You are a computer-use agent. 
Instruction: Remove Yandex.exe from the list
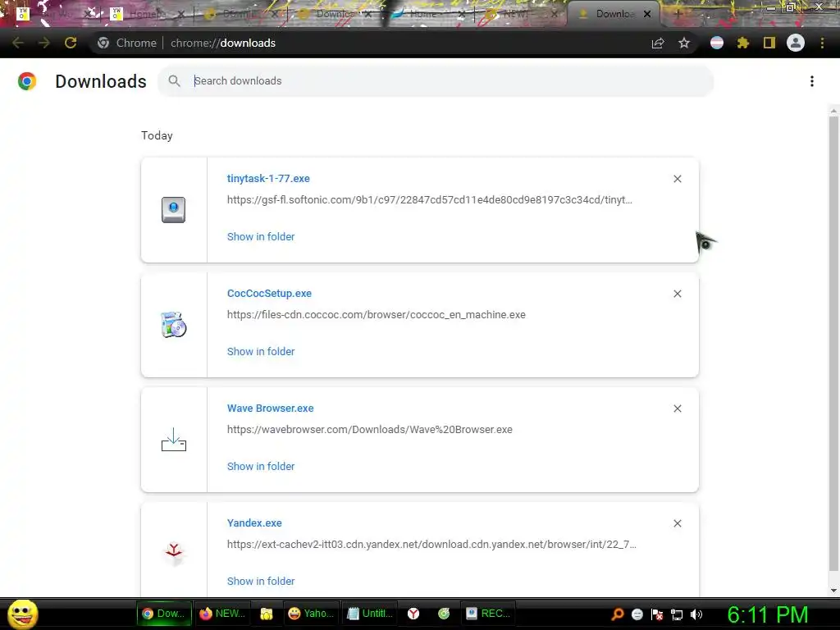(678, 523)
